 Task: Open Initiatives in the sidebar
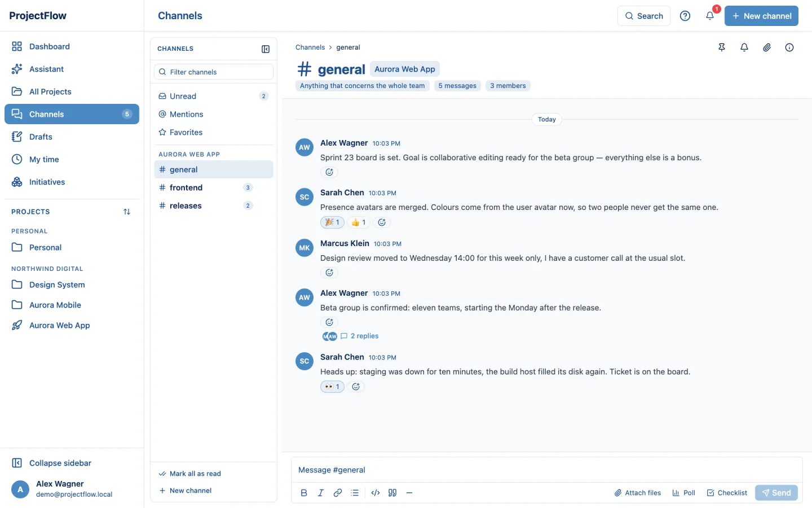72,182
